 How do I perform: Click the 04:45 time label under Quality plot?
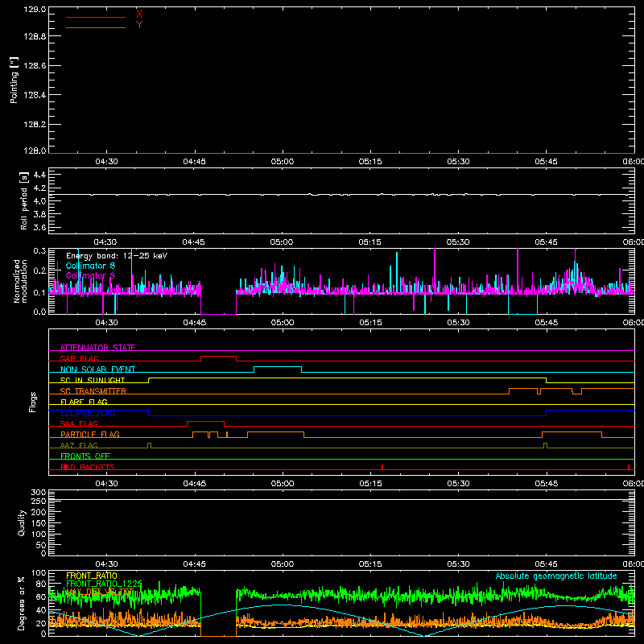coord(194,564)
